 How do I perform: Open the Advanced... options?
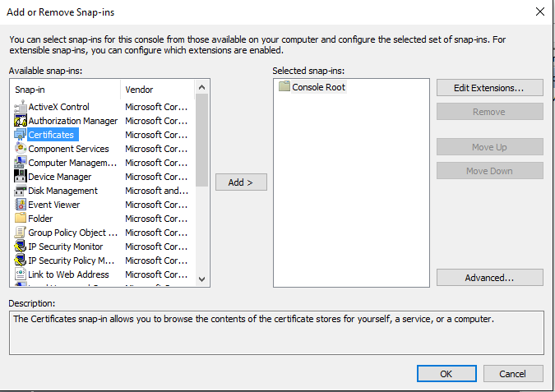click(x=489, y=278)
